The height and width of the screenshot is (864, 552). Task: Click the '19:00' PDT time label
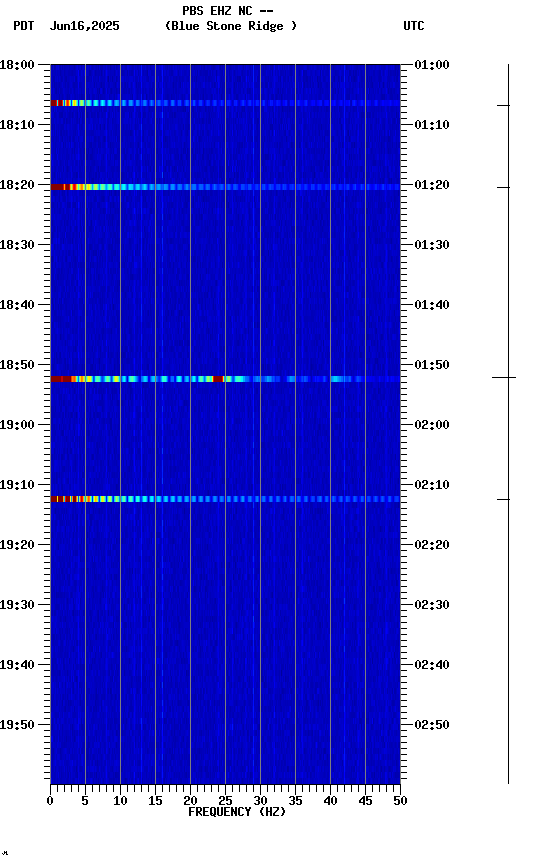(x=17, y=425)
